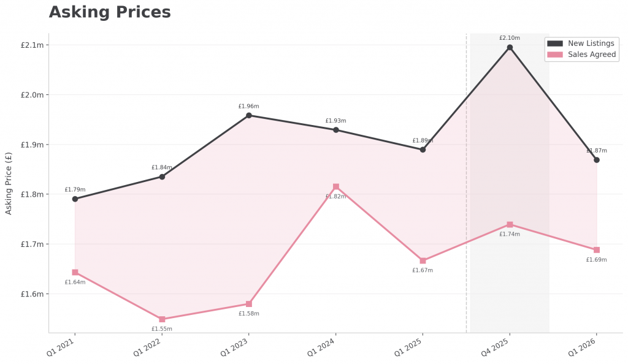This screenshot has width=628, height=364.
Task: Click the Sales Agreed Q1 2022 lowest marker
Action: pyautogui.click(x=162, y=319)
